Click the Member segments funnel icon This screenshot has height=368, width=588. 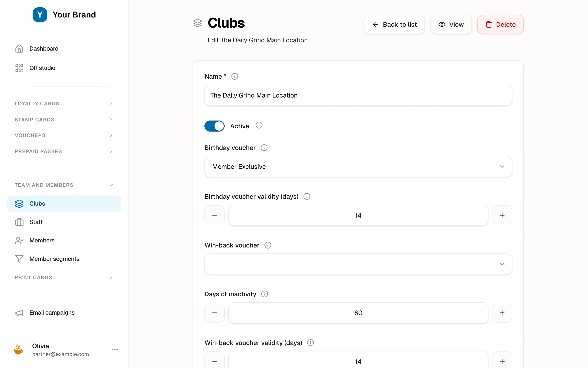point(19,259)
